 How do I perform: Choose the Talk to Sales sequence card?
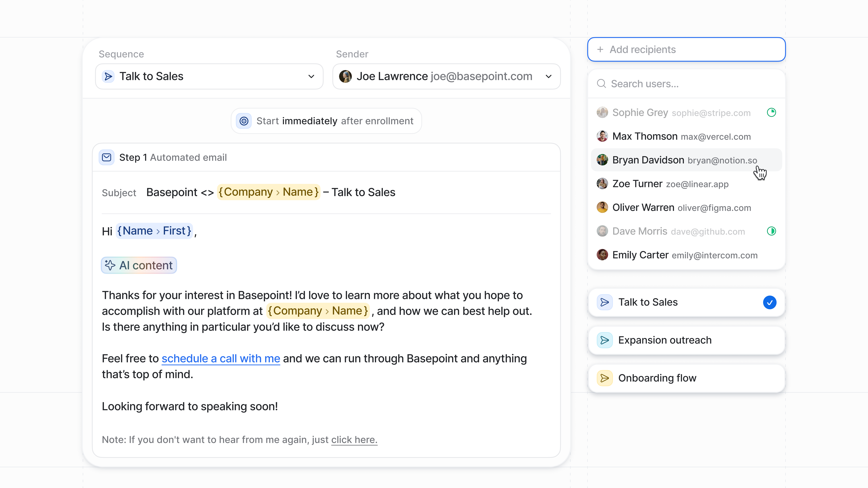(x=686, y=302)
